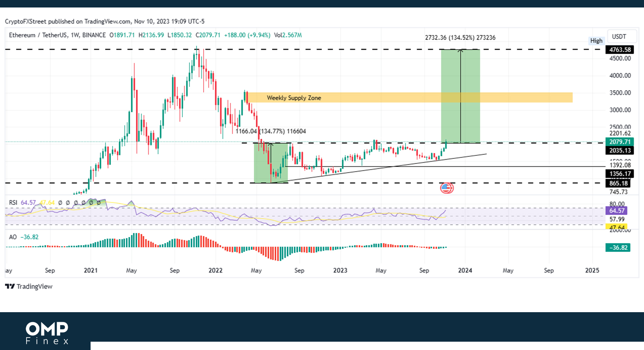This screenshot has width=644, height=350.
Task: Click the 2021 label on the time axis
Action: 91,270
